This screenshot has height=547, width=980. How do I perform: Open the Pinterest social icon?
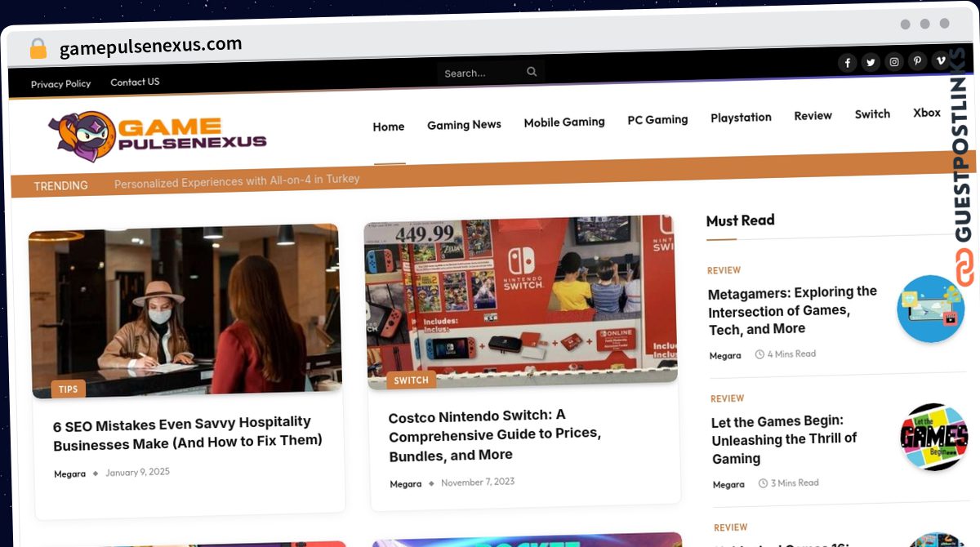click(918, 61)
